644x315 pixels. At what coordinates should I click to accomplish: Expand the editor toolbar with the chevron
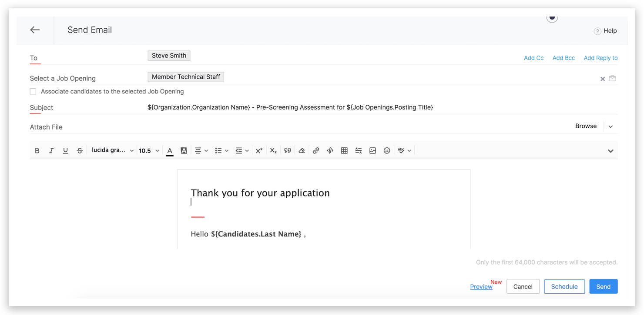pyautogui.click(x=610, y=151)
